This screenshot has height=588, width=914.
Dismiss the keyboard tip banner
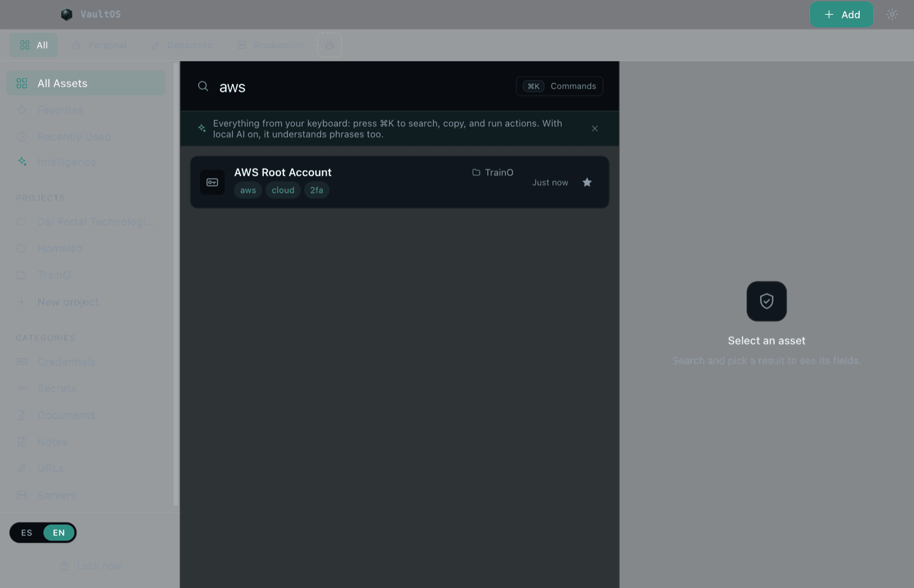click(595, 128)
